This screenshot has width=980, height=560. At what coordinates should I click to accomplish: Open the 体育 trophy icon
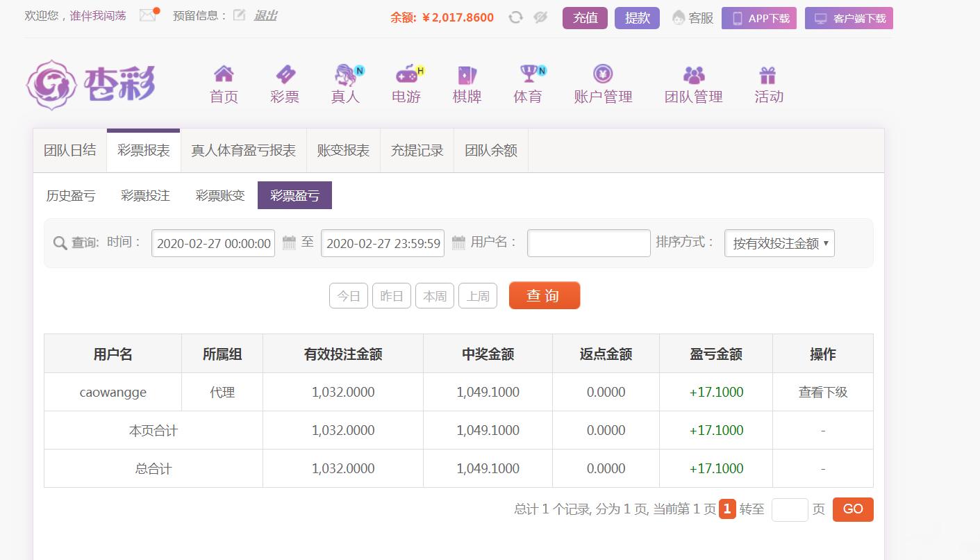pyautogui.click(x=528, y=74)
